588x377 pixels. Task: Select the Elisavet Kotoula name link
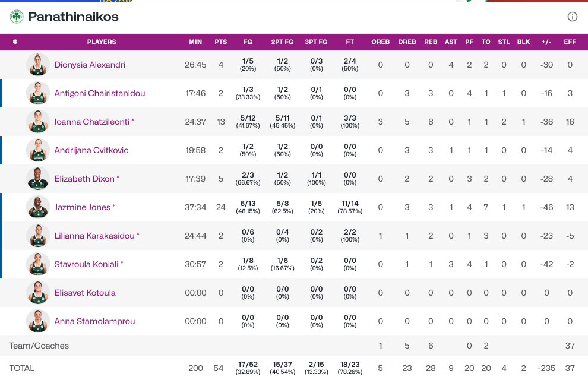(85, 293)
